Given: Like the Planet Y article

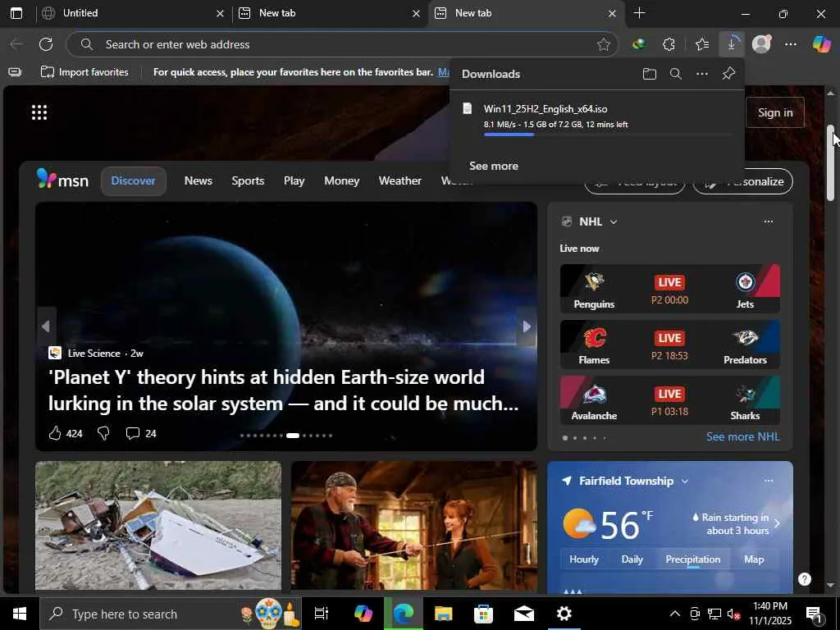Looking at the screenshot, I should (x=55, y=433).
